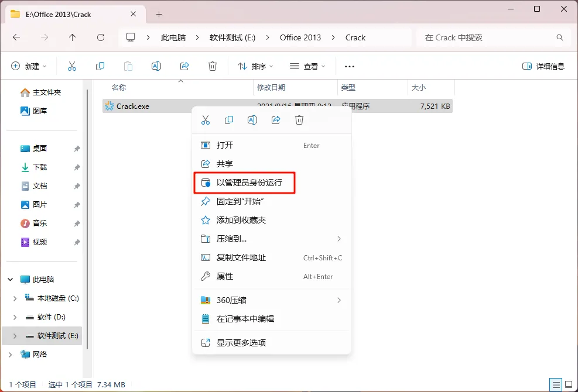Go back with the back arrow
Image resolution: width=578 pixels, height=392 pixels.
pos(16,37)
